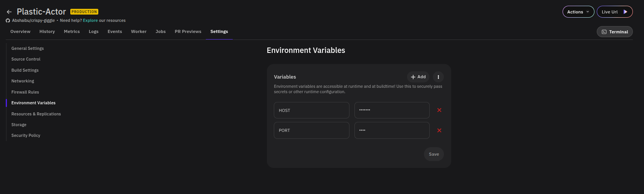This screenshot has width=644, height=194.
Task: Add a new environment variable
Action: click(418, 77)
